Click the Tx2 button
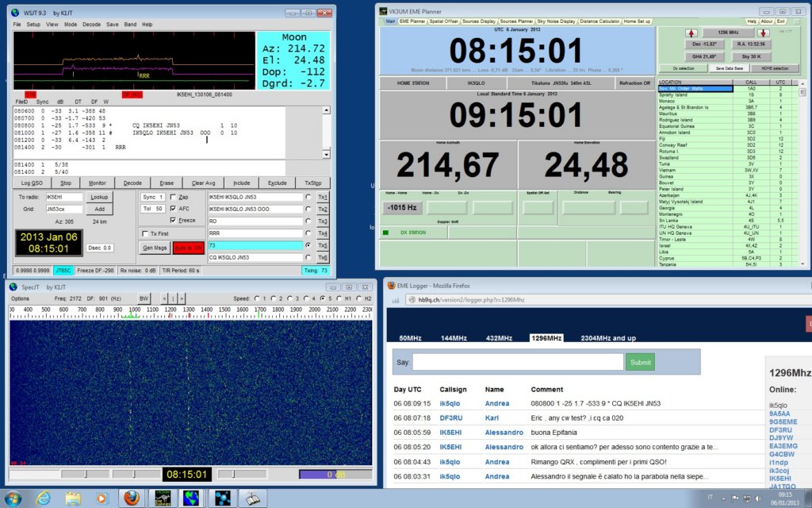The height and width of the screenshot is (508, 812). [x=323, y=209]
